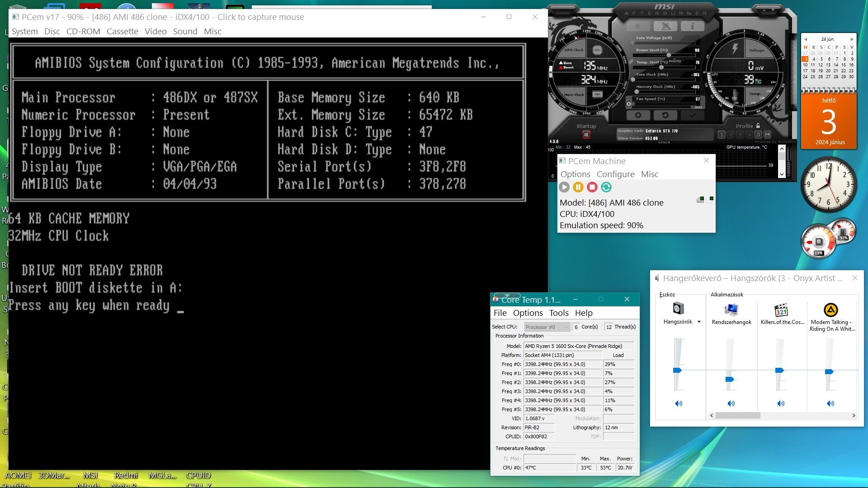Toggle Afterburner Startup Windows button
This screenshot has width=868, height=488.
[586, 135]
